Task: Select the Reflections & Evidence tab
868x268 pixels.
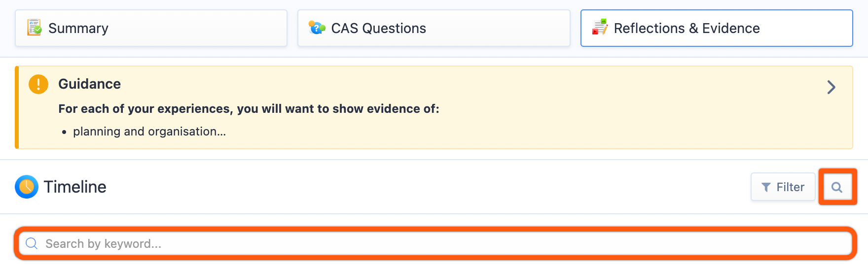Action: (717, 28)
